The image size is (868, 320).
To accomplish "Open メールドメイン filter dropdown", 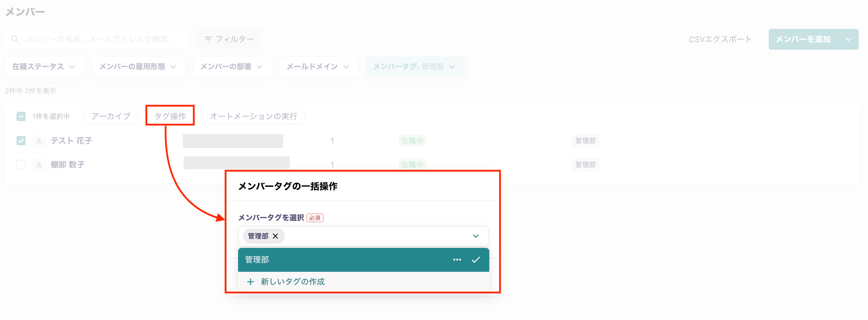I will click(x=319, y=67).
